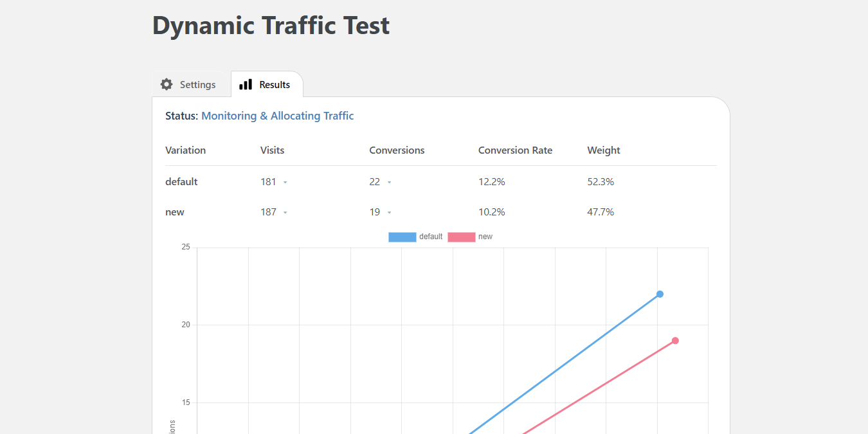Viewport: 868px width, 434px height.
Task: Hide the default variation line from the chart
Action: [x=416, y=237]
